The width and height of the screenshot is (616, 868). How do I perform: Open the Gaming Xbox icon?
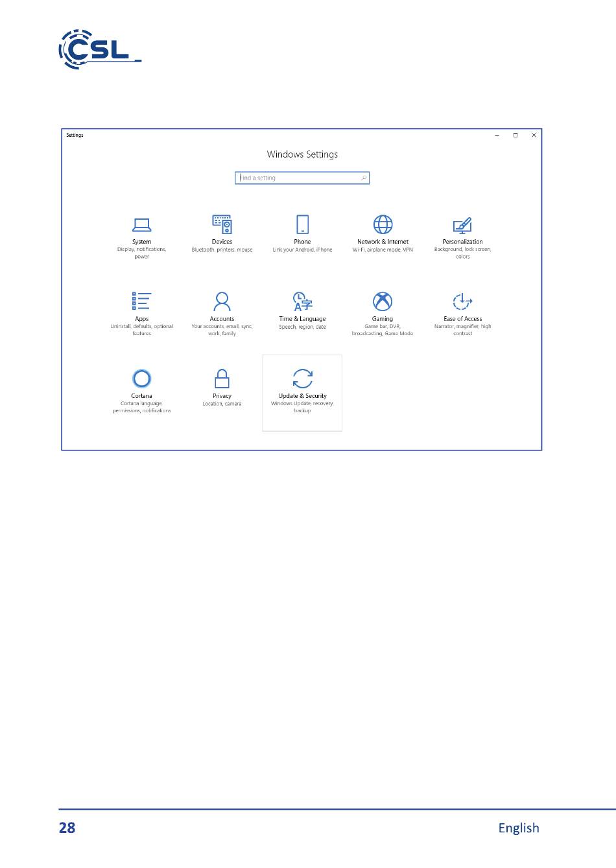[383, 301]
